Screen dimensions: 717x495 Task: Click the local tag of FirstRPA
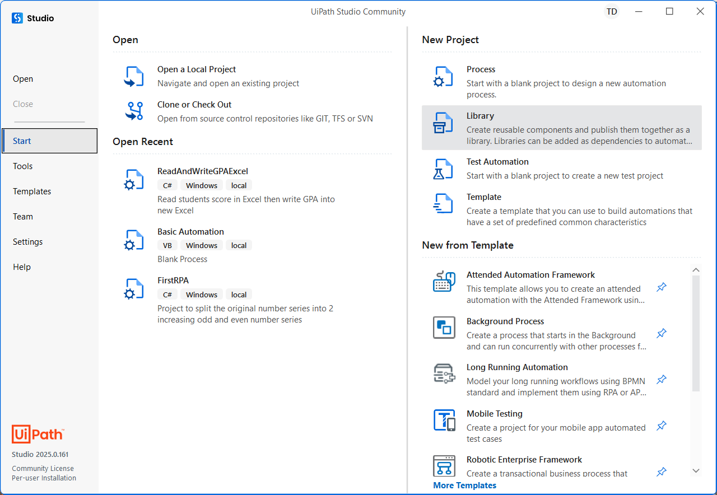[239, 294]
